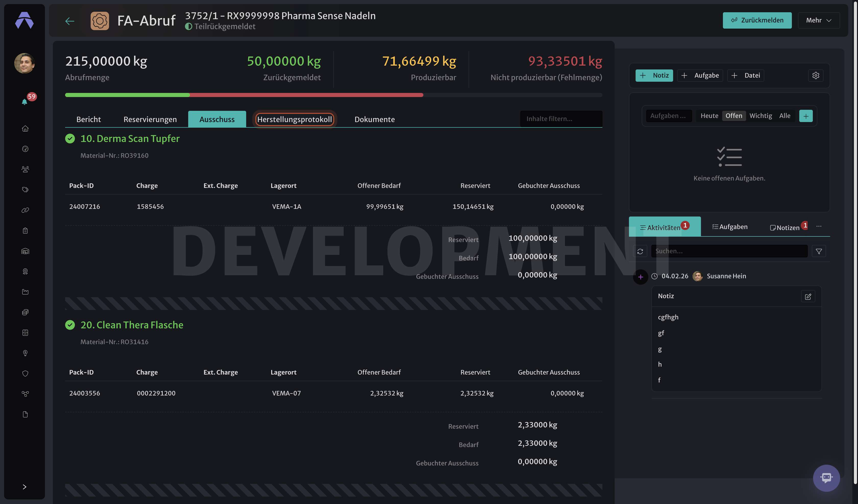Viewport: 858px width, 504px height.
Task: Filter tasks by Heute
Action: tap(709, 116)
